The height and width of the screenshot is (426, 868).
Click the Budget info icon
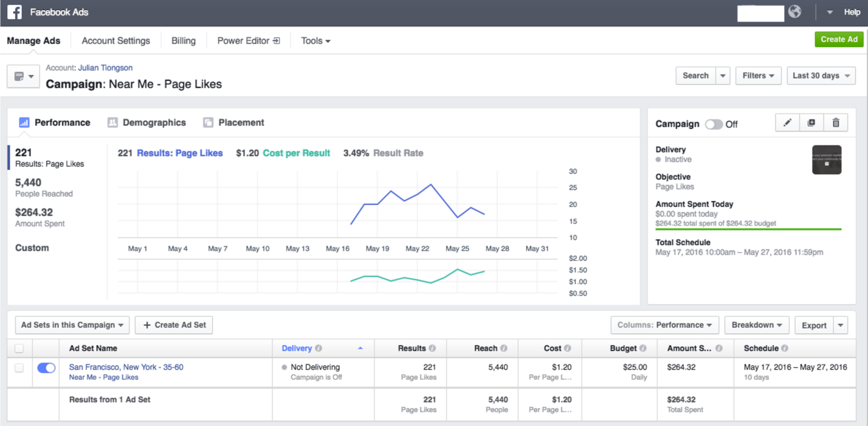(x=643, y=348)
